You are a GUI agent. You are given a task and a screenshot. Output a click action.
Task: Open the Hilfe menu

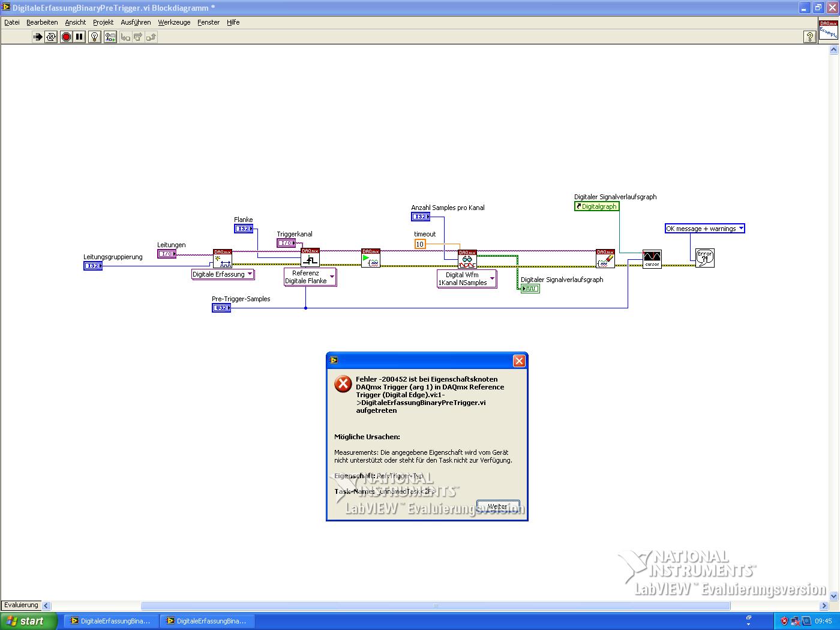[233, 22]
